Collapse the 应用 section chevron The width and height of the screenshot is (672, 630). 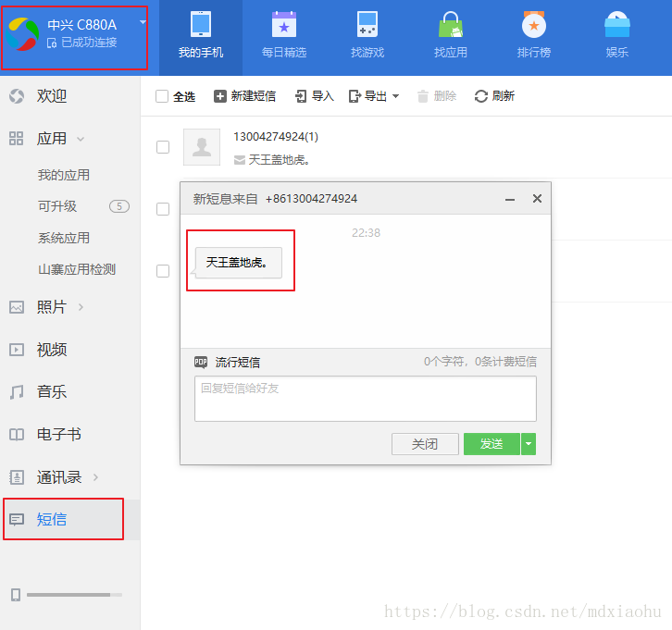81,139
